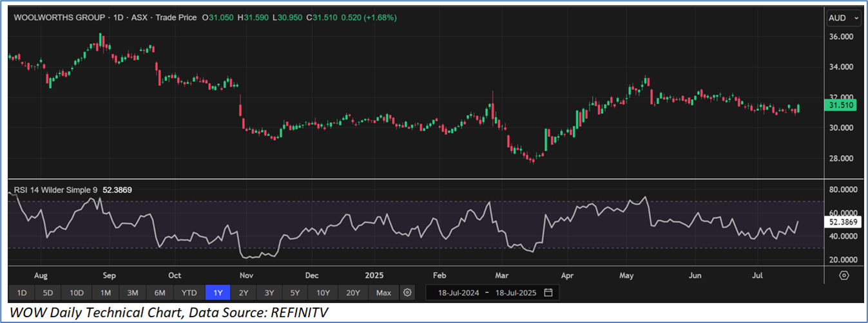Set chart range to 3M
The width and height of the screenshot is (868, 323).
pos(133,293)
